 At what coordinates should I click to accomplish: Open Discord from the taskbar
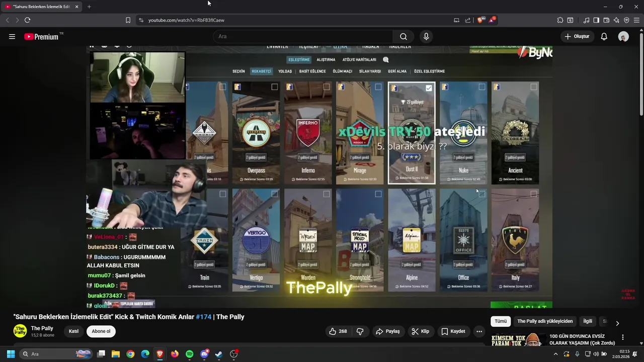click(x=204, y=354)
